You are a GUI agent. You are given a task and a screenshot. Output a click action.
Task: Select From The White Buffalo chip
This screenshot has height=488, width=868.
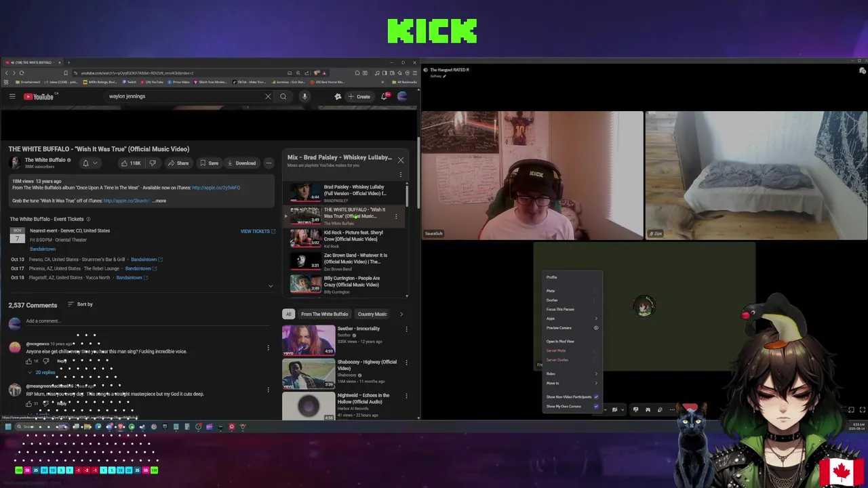tap(324, 314)
